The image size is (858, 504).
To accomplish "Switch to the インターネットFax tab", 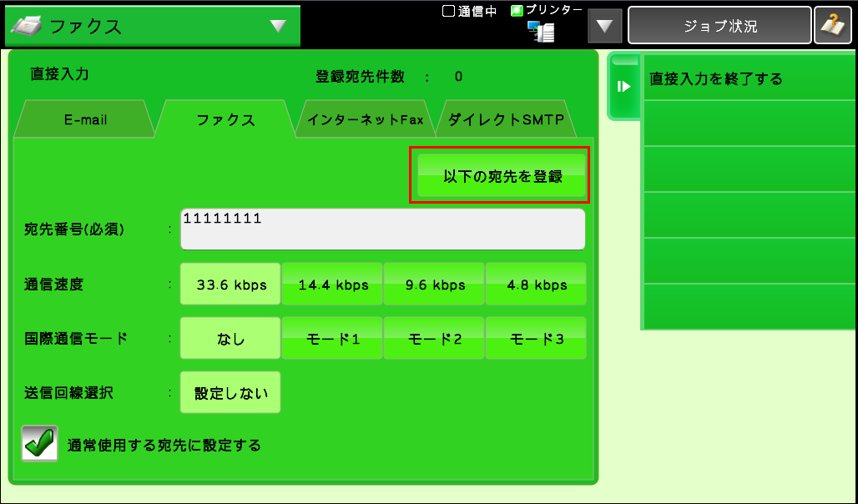I will (365, 119).
